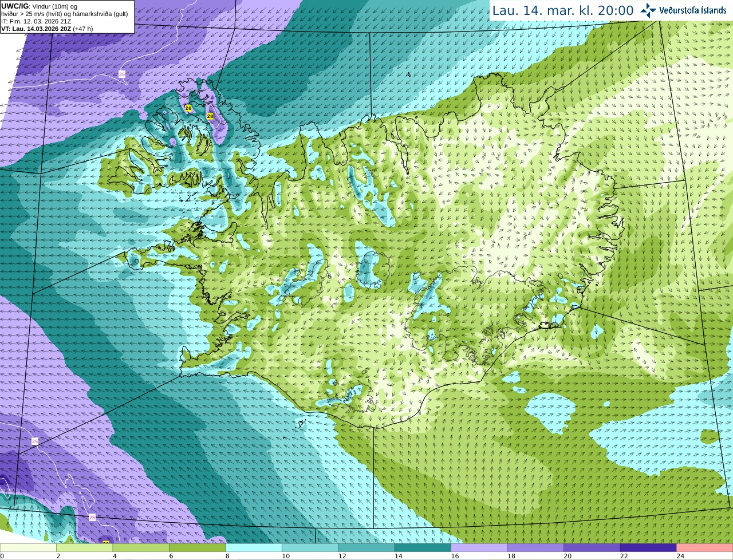
Task: Click the scale value 20
Action: [568, 556]
